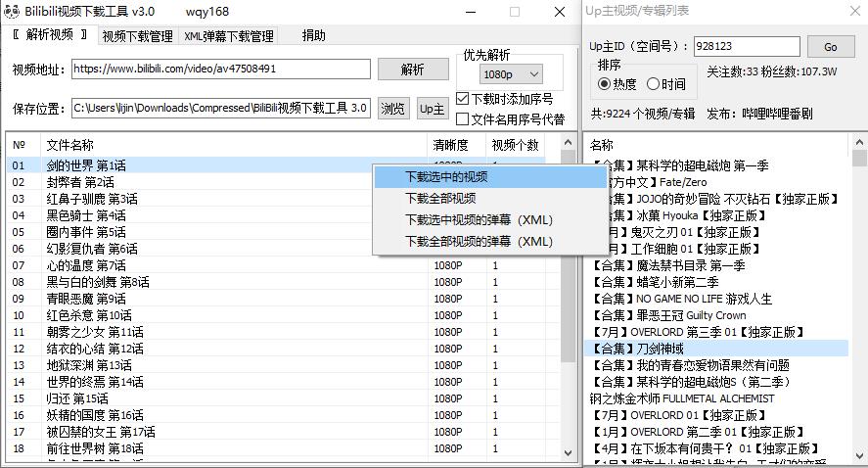This screenshot has height=468, width=868.
Task: Choose 下载全部视频 from context menu
Action: coord(440,199)
